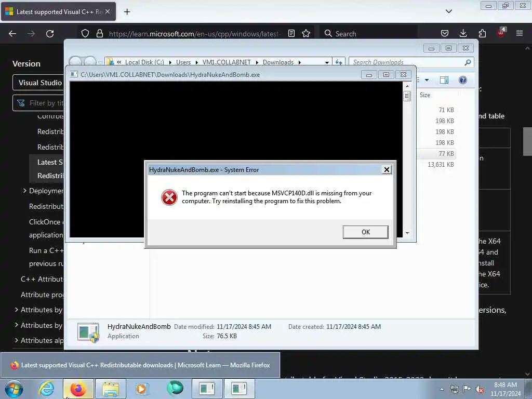Click the Action Center flag tray icon
The width and height of the screenshot is (532, 399).
click(x=467, y=389)
